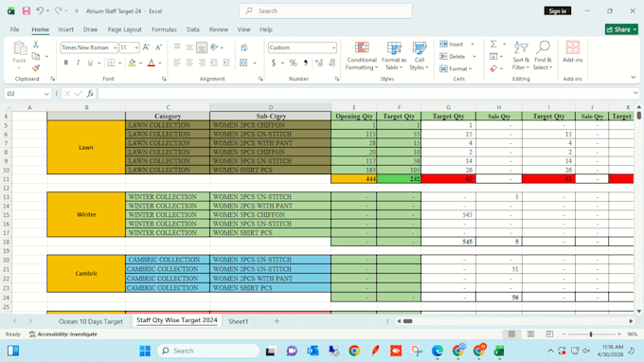This screenshot has height=362, width=644.
Task: Open Conditional Formatting menu
Action: (362, 56)
